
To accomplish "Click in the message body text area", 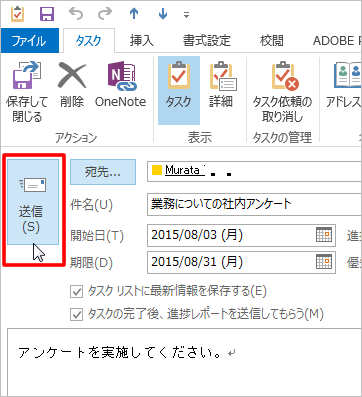I will click(185, 362).
